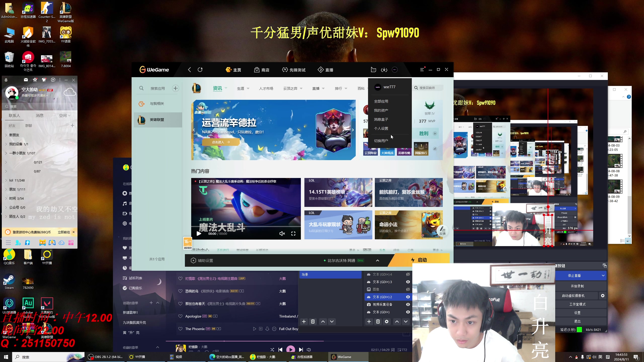Click Windows taskbar search box
This screenshot has height=362, width=644.
coord(48,357)
